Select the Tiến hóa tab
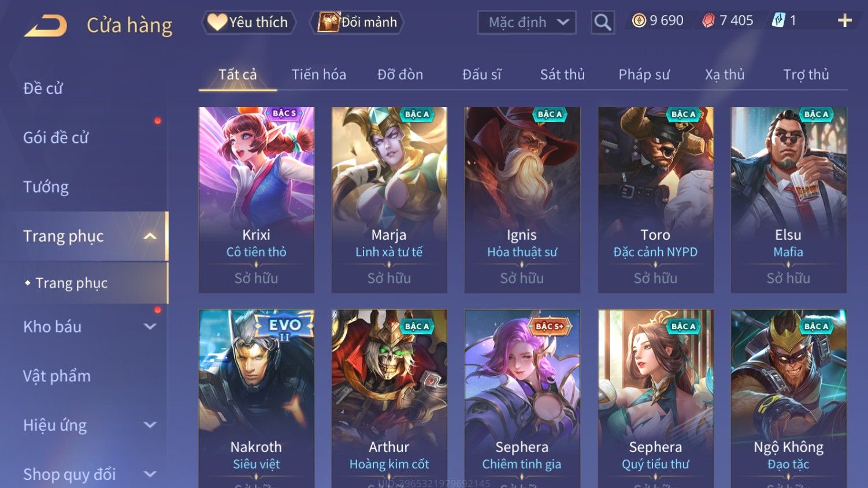This screenshot has width=868, height=488. click(x=318, y=75)
